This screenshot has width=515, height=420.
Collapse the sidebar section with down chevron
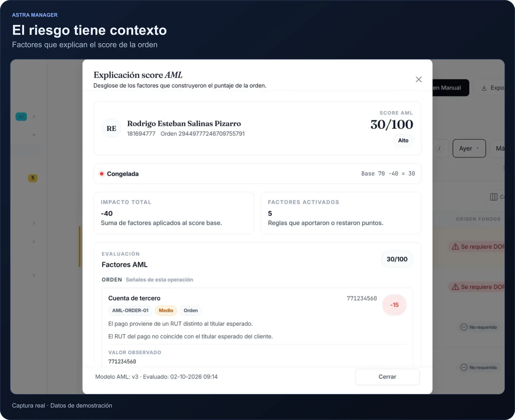[34, 135]
